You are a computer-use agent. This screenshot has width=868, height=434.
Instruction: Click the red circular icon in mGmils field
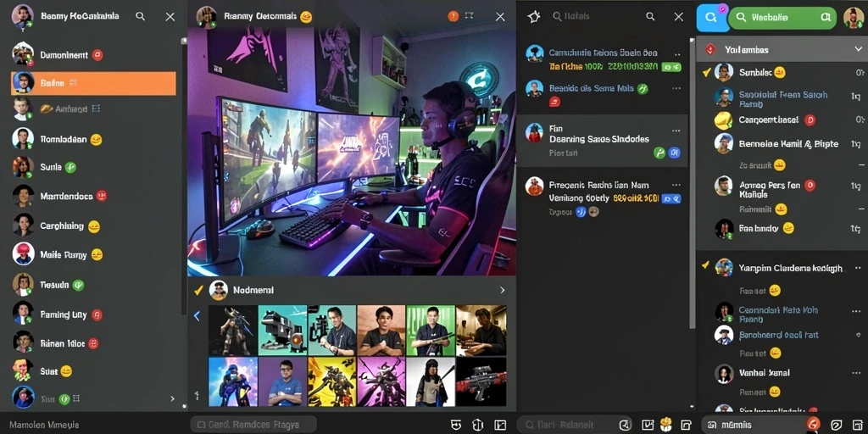[813, 424]
